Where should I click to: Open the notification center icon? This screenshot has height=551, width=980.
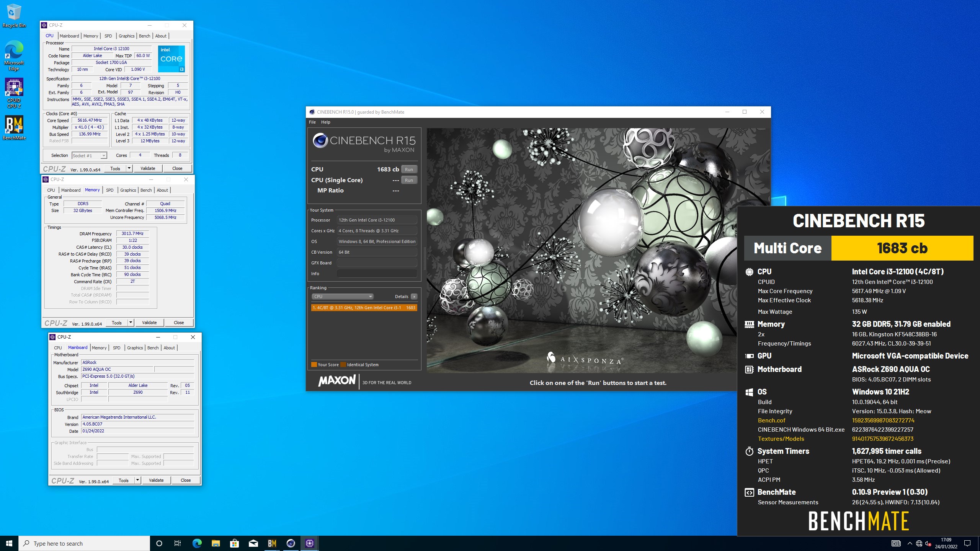967,543
